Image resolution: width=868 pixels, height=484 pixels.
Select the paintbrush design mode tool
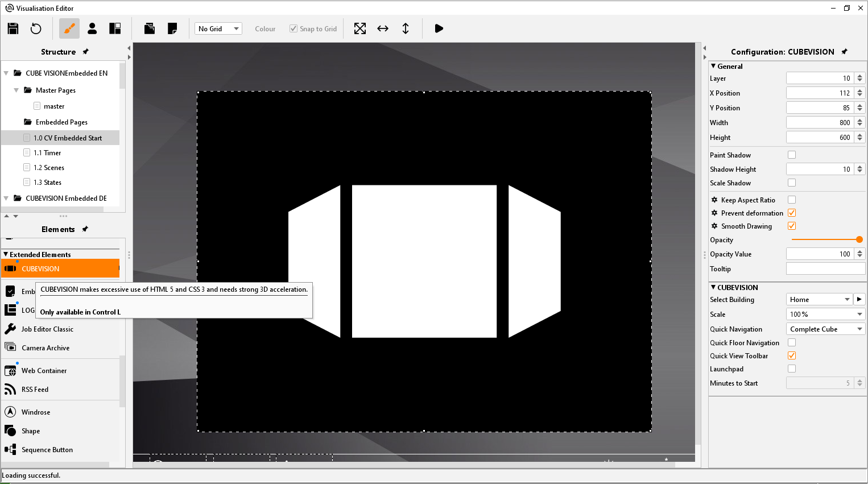pyautogui.click(x=69, y=28)
